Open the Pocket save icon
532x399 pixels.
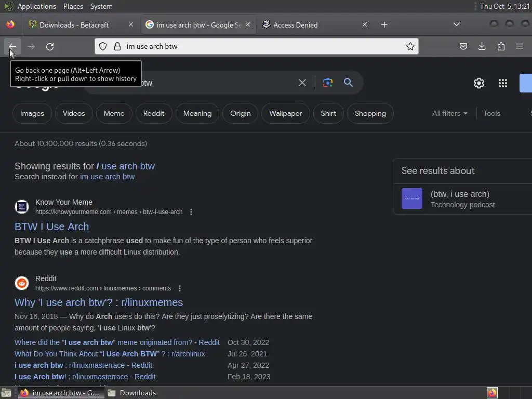pos(463,46)
